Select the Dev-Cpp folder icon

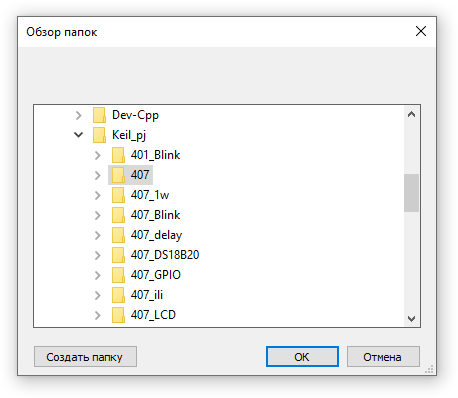pyautogui.click(x=99, y=115)
